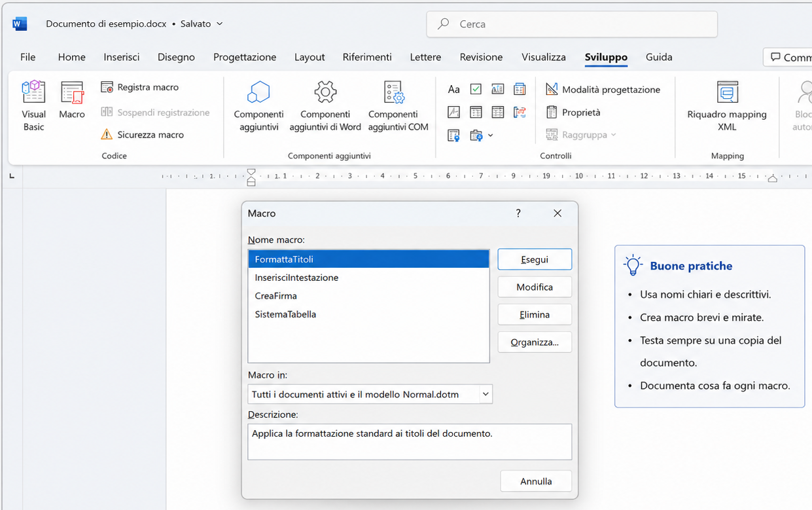This screenshot has height=510, width=812.
Task: Insert combo box content control
Action: (476, 112)
